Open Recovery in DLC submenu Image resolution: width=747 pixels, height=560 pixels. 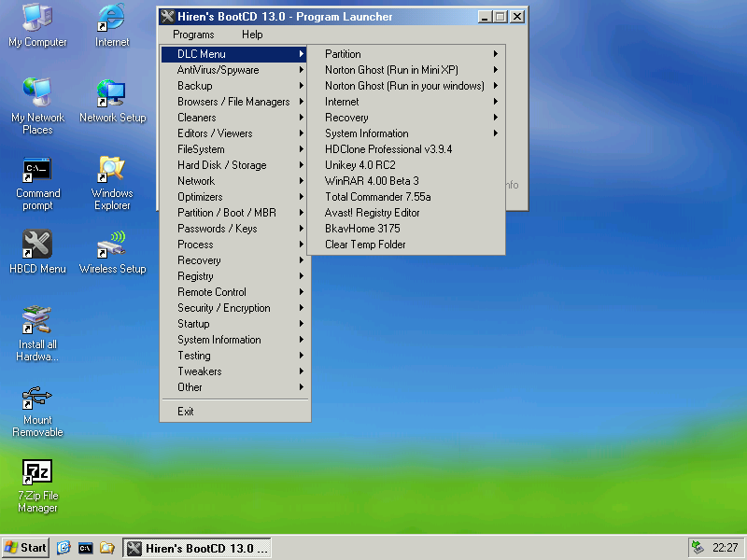tap(406, 118)
